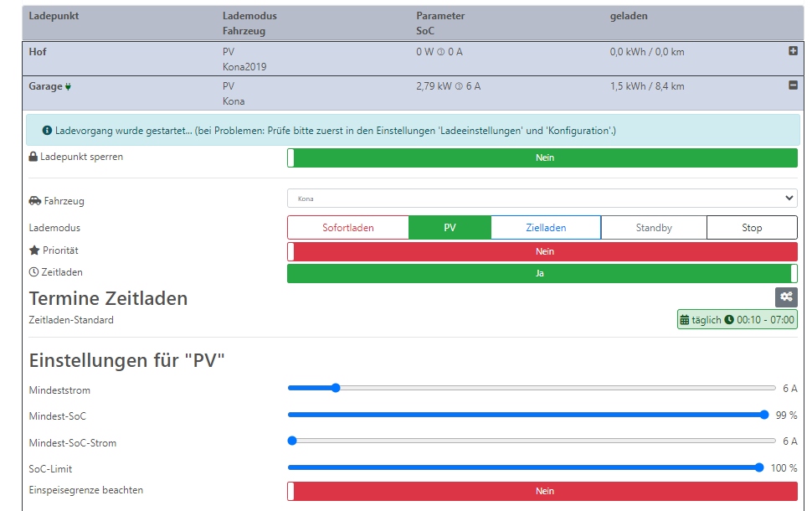Open Zeitladen schedule settings gears button

click(x=786, y=297)
